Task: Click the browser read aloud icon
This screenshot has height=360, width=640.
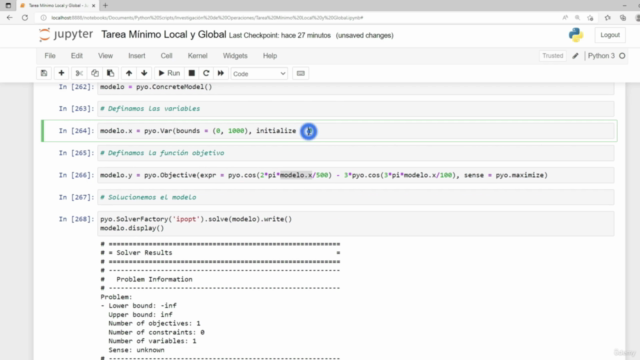Action: (565, 18)
